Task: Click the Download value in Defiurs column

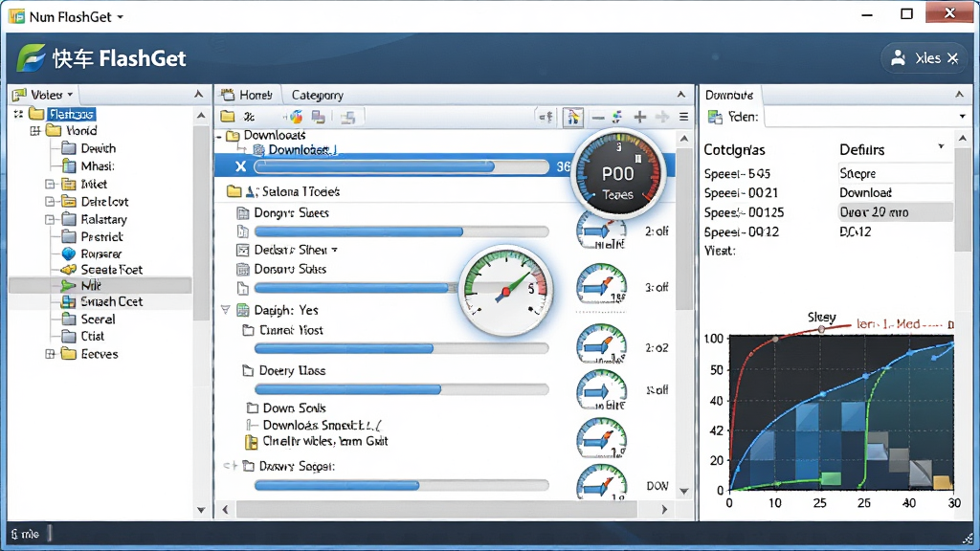Action: click(x=865, y=192)
